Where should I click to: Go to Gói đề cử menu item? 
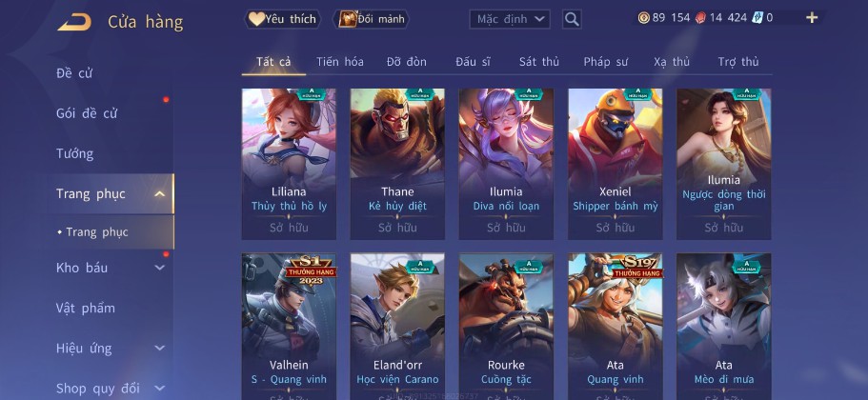coord(87,113)
